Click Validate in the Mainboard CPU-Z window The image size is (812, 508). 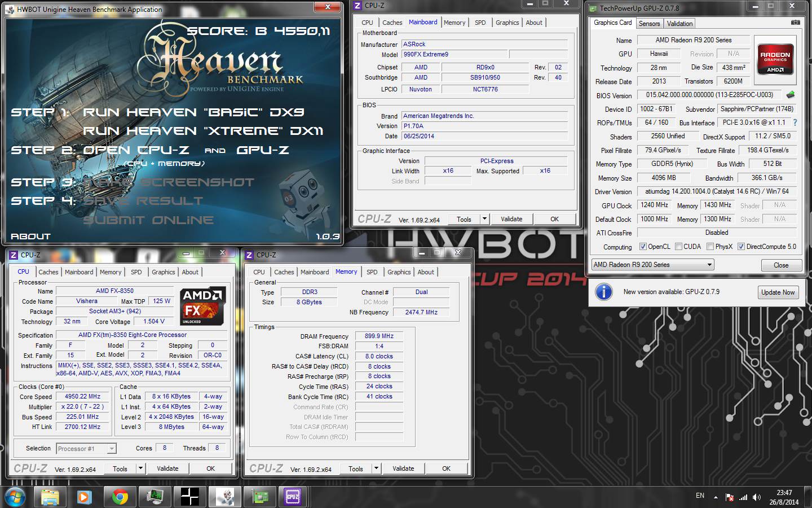tap(511, 219)
